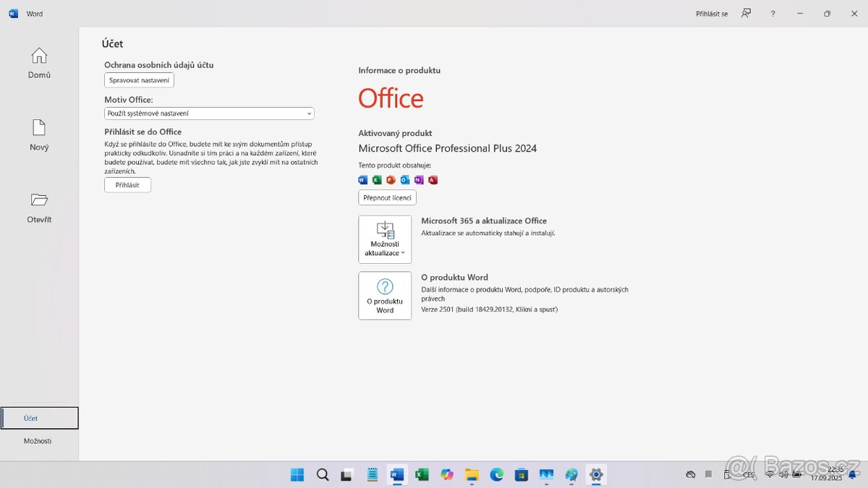Click the Excel icon under product contents
868x488 pixels.
tap(377, 180)
